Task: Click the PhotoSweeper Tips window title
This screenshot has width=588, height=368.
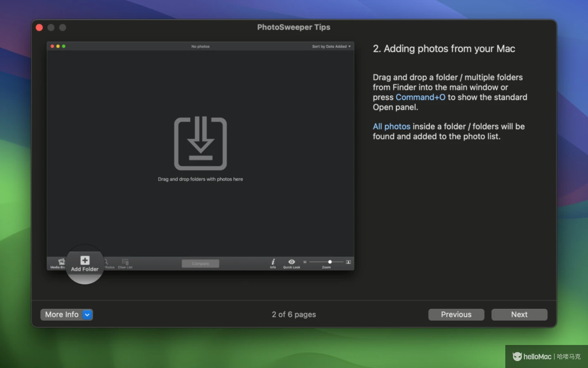Action: [294, 27]
